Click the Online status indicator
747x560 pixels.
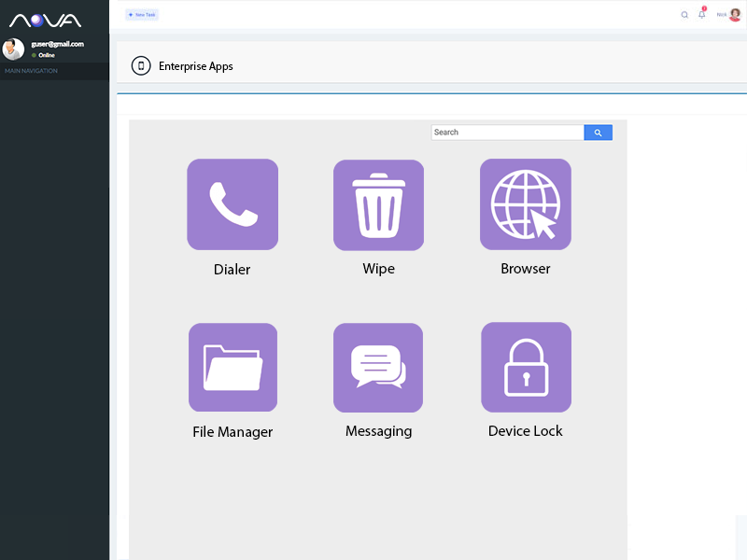(45, 55)
